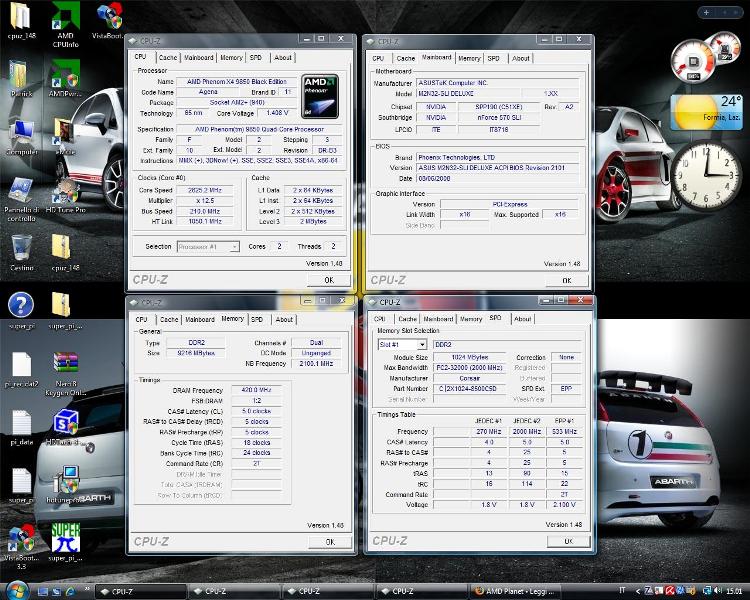This screenshot has width=750, height=600.
Task: Click the 15:01 taskbar clock
Action: coord(734,591)
